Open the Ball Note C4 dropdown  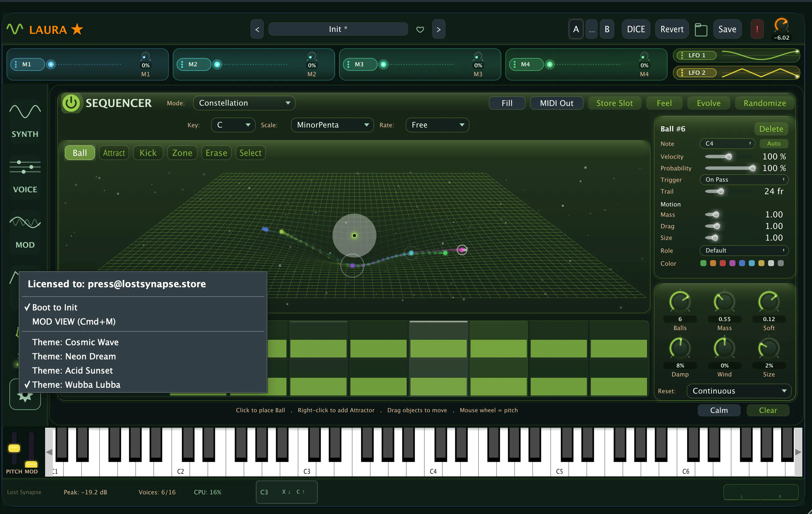(x=727, y=144)
